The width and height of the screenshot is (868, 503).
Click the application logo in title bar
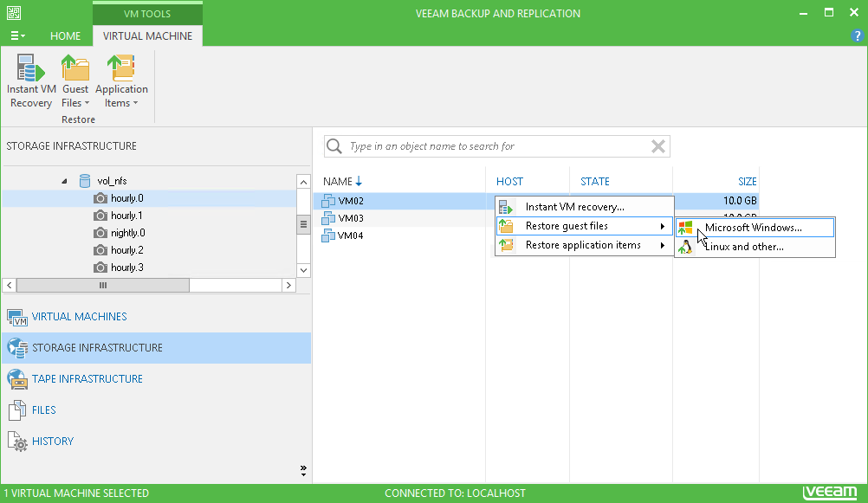point(14,13)
